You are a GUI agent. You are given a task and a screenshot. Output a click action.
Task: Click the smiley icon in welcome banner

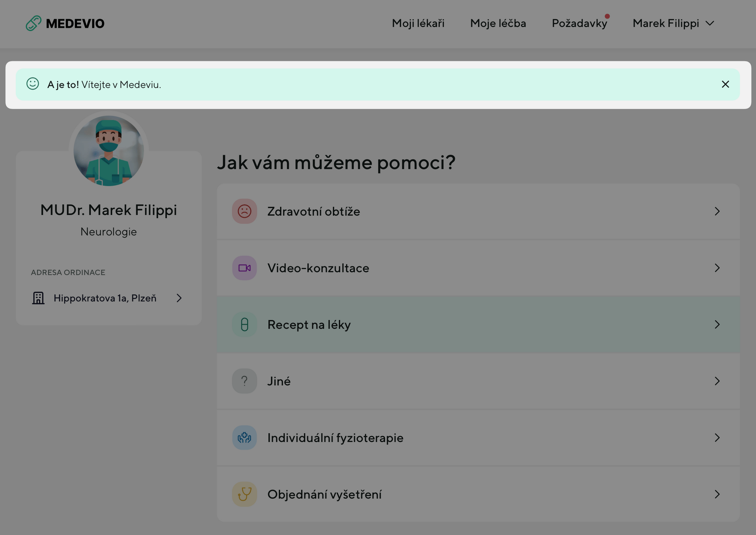click(x=33, y=84)
